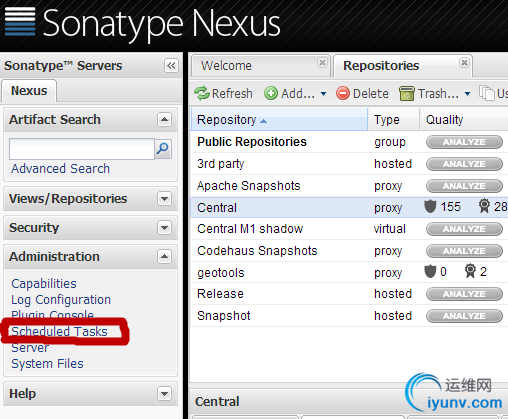The image size is (508, 419).
Task: Click ANALYZE for Snapshot repository
Action: pyautogui.click(x=464, y=316)
